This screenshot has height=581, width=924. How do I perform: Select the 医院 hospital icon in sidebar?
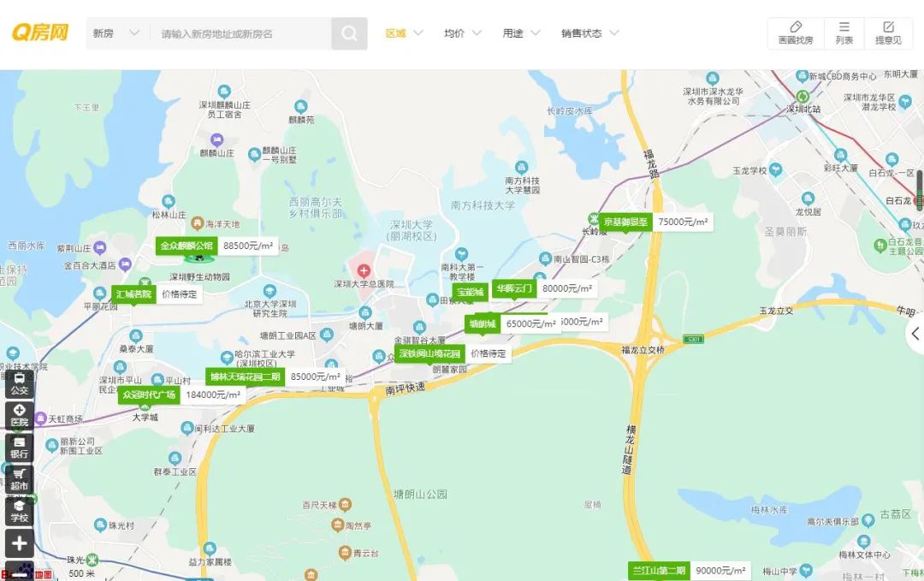coord(19,415)
